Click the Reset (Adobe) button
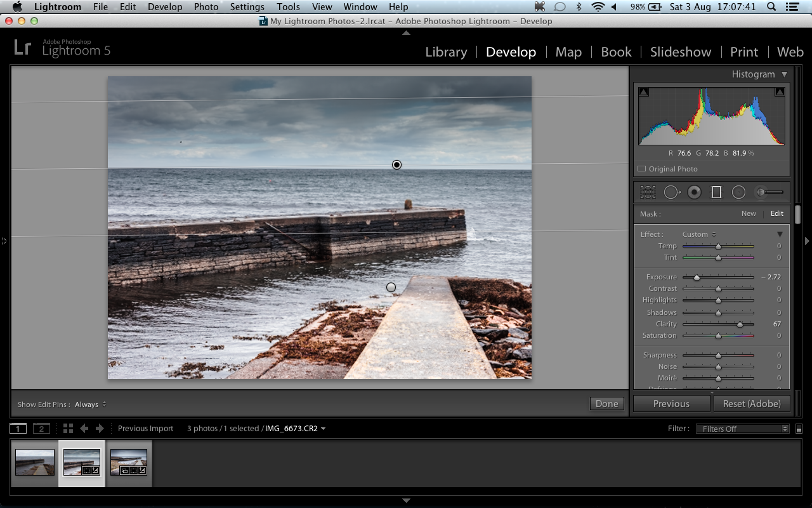The image size is (812, 508). point(752,403)
